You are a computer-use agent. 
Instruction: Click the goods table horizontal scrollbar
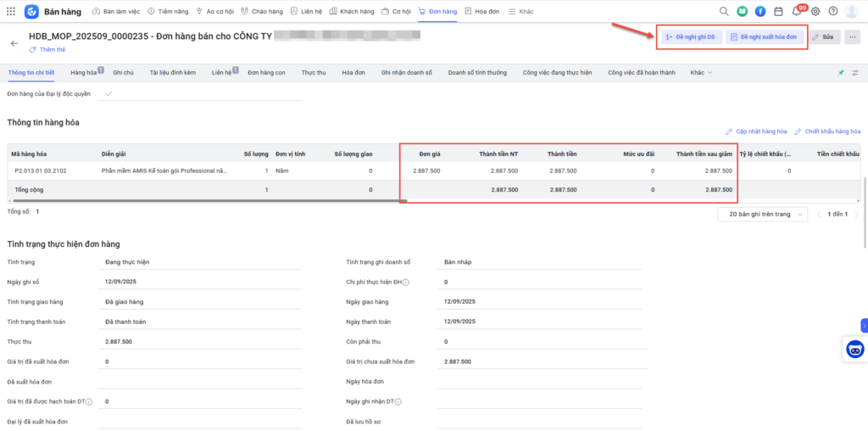coord(203,200)
